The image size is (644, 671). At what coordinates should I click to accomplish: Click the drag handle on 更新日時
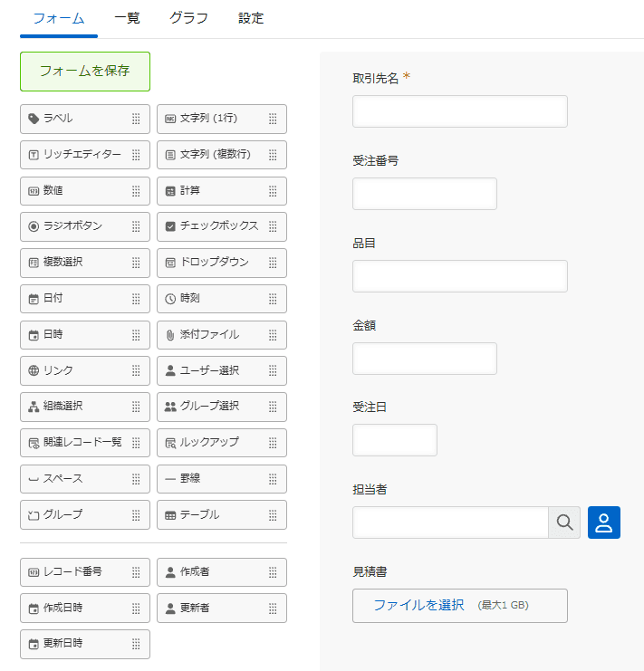tap(136, 644)
